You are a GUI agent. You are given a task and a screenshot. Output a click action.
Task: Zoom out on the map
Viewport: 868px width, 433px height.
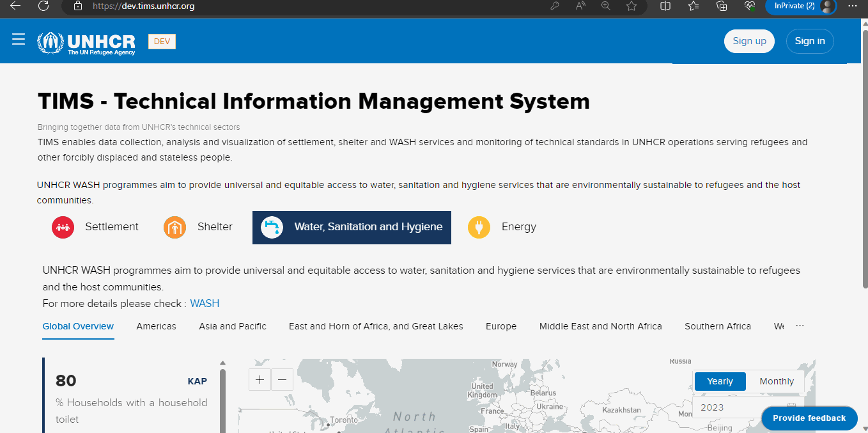[x=282, y=379]
